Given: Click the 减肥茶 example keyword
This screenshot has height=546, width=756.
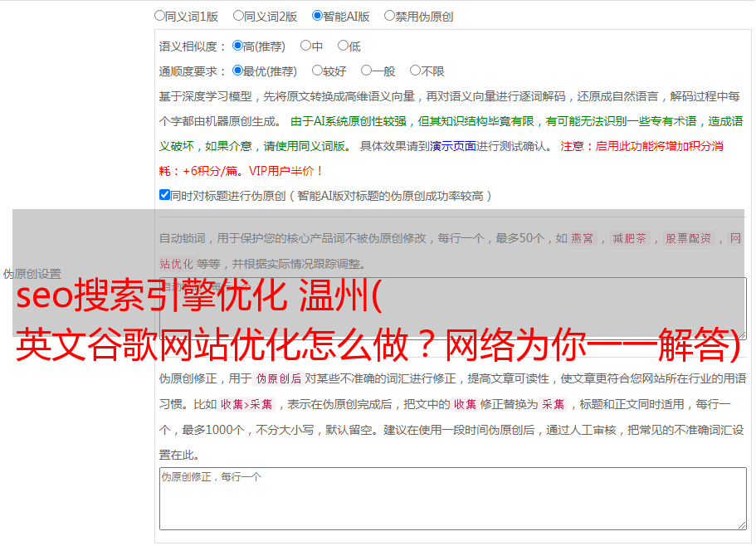Looking at the screenshot, I should point(629,238).
